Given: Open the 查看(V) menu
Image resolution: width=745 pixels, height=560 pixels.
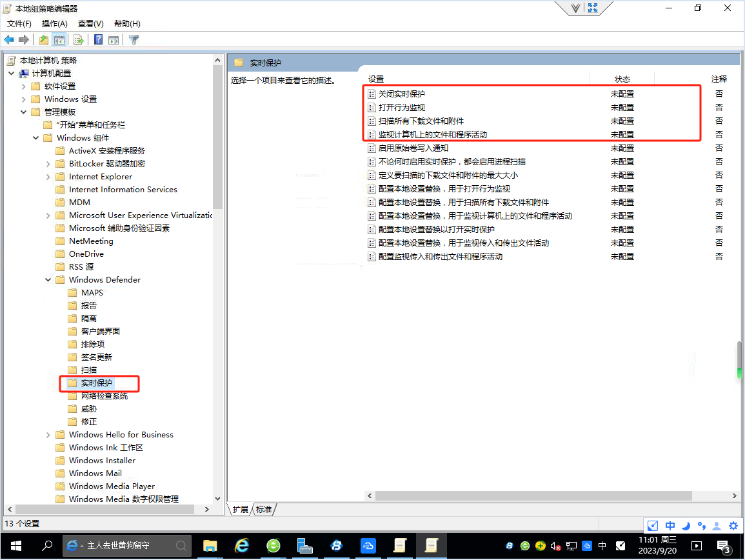Looking at the screenshot, I should click(x=91, y=24).
